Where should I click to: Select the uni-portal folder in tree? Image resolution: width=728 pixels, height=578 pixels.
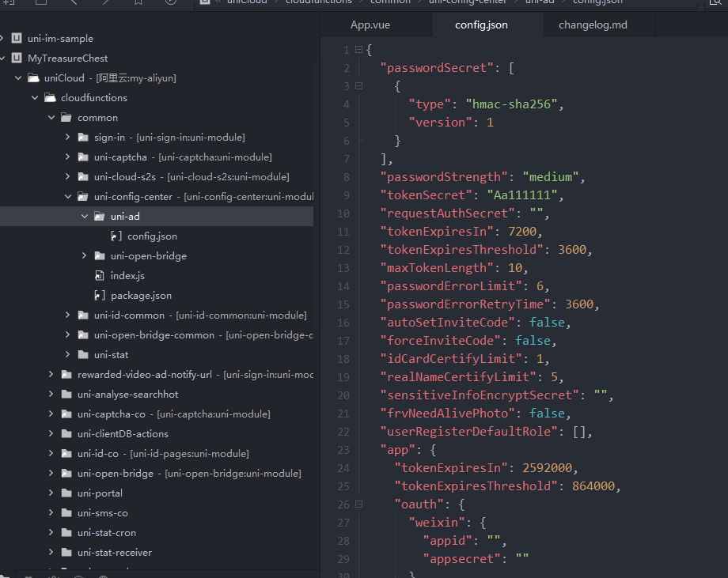[x=100, y=493]
